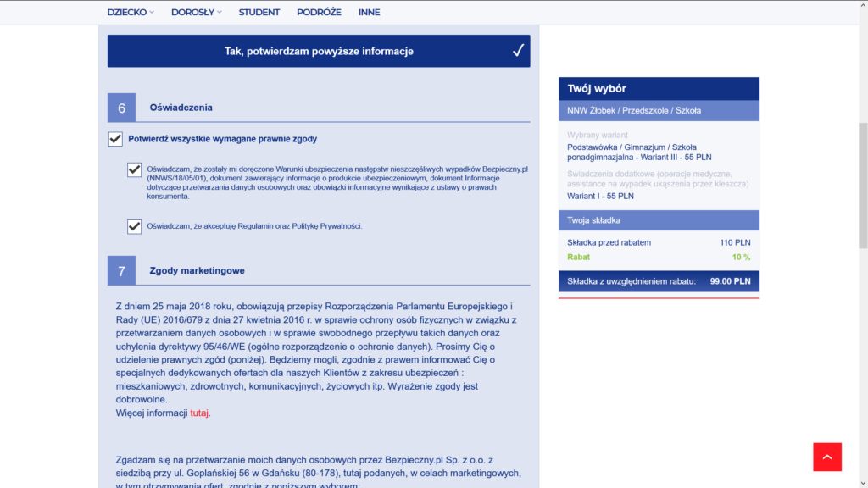Click the section number 7 badge
The height and width of the screenshot is (488, 868).
[x=121, y=270]
